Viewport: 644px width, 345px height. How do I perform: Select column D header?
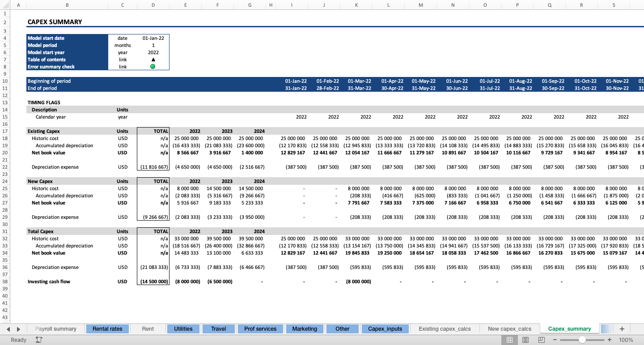(x=153, y=5)
